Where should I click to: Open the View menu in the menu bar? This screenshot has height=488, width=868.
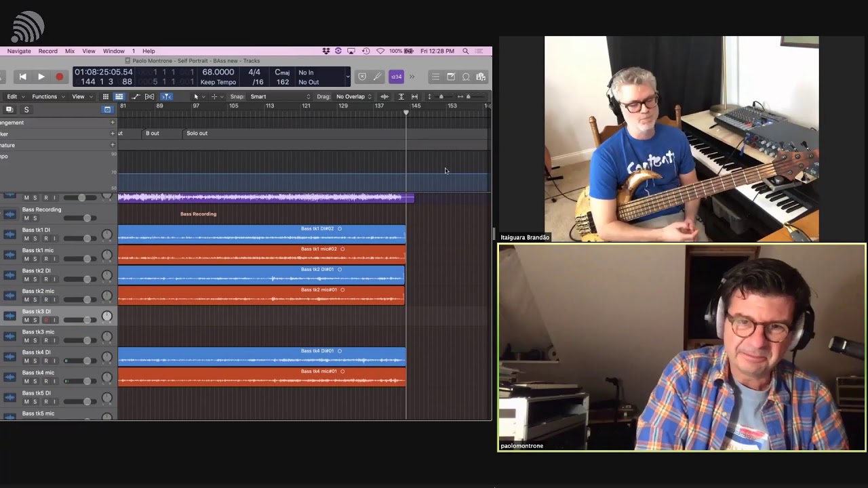click(x=89, y=51)
